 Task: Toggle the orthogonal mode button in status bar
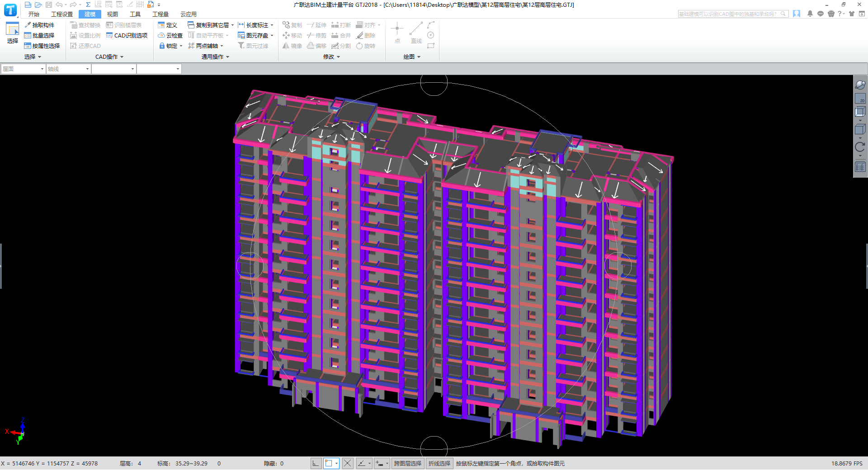pyautogui.click(x=316, y=463)
